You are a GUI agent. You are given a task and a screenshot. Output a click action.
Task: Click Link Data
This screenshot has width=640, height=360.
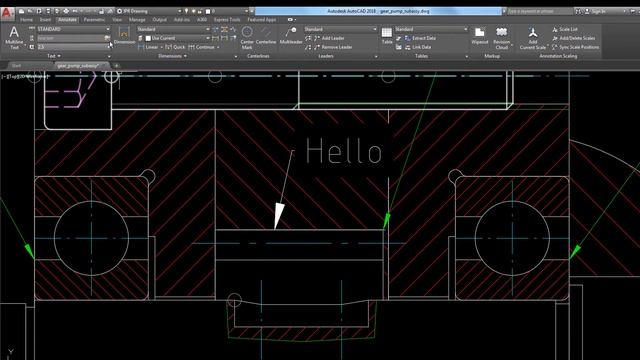[418, 47]
